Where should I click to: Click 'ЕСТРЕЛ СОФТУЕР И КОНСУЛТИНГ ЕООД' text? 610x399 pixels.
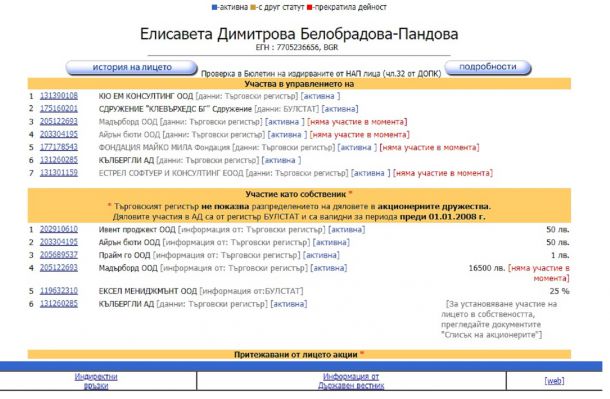pos(171,173)
